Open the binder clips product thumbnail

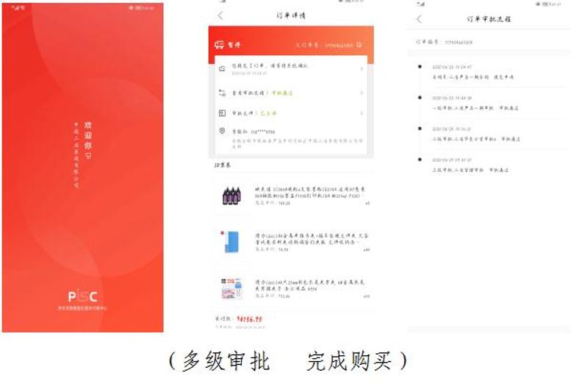pyautogui.click(x=232, y=288)
